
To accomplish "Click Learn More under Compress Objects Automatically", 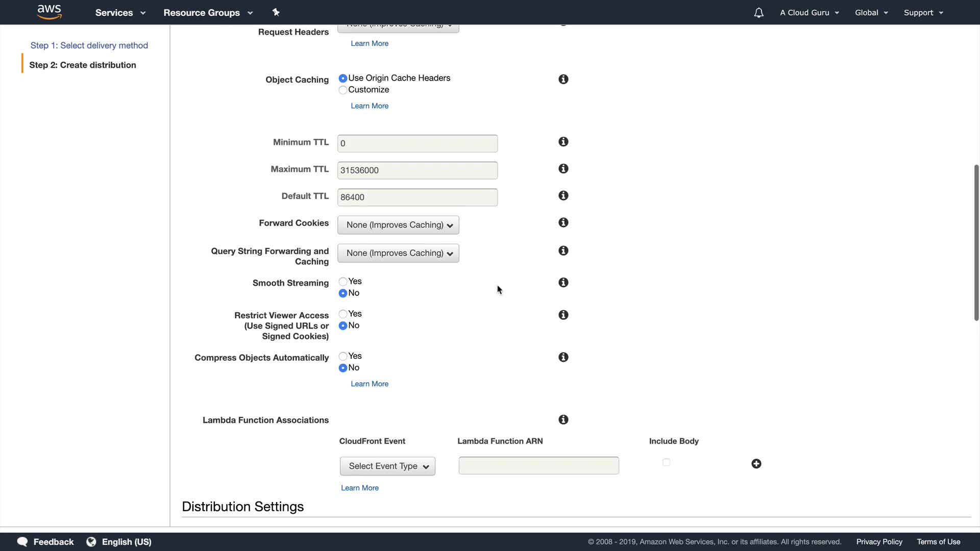I will click(x=370, y=384).
